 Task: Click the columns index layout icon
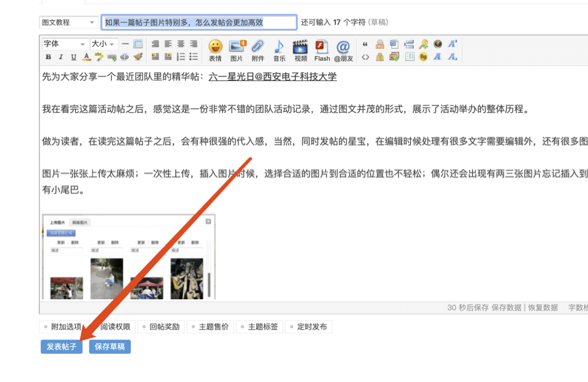pos(409,57)
